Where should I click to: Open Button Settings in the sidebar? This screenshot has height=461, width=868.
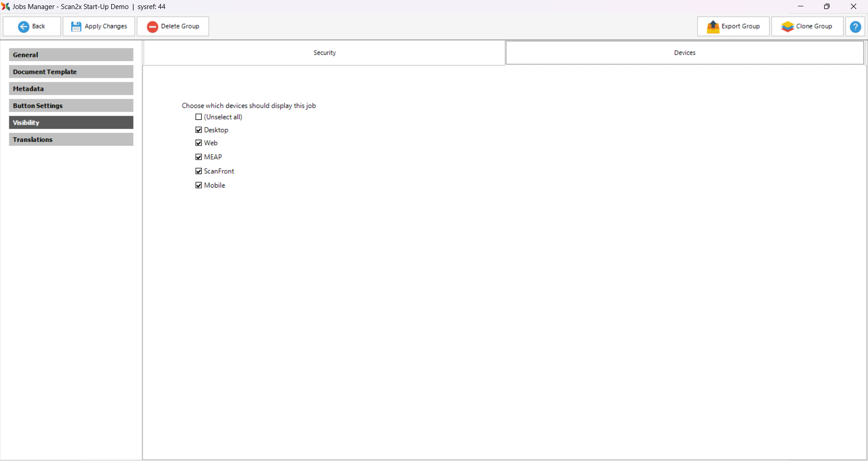point(71,106)
